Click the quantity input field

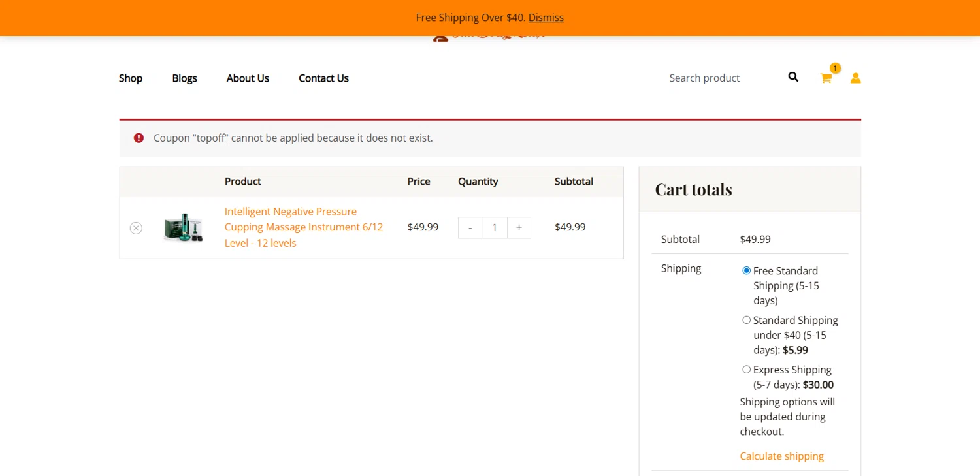point(495,227)
